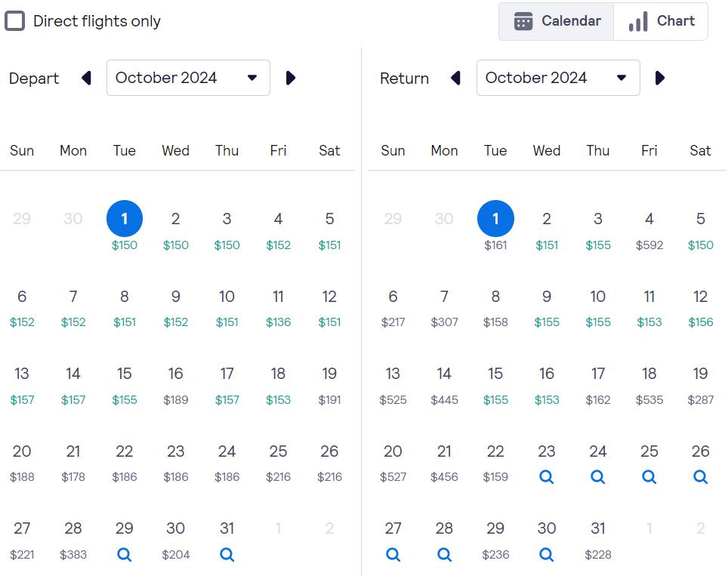The width and height of the screenshot is (728, 576).
Task: Click the search icon on depart date 29
Action: [x=124, y=554]
